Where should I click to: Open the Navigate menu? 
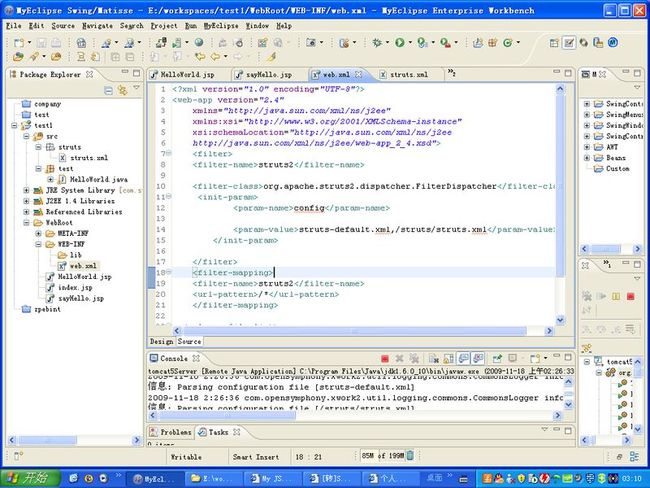click(97, 26)
